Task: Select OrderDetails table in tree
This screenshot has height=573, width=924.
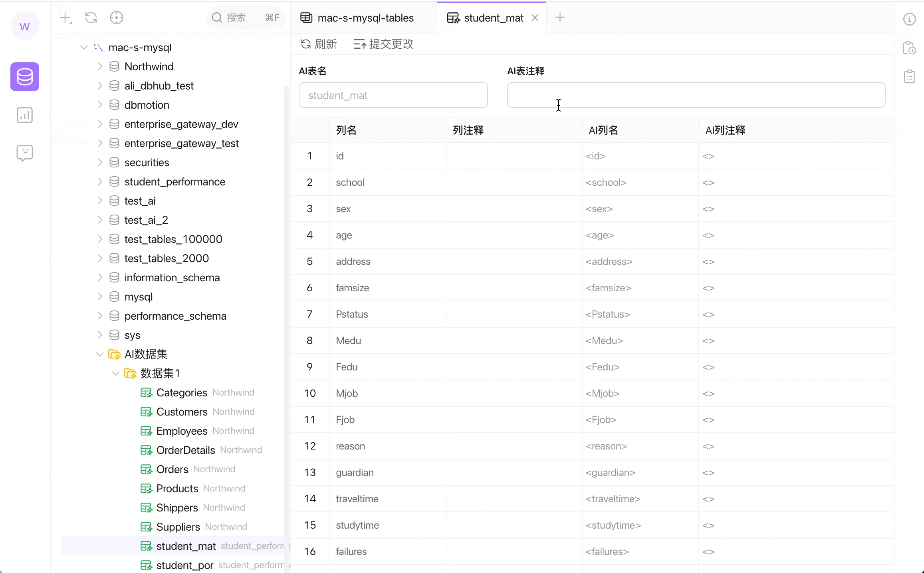Action: point(186,450)
